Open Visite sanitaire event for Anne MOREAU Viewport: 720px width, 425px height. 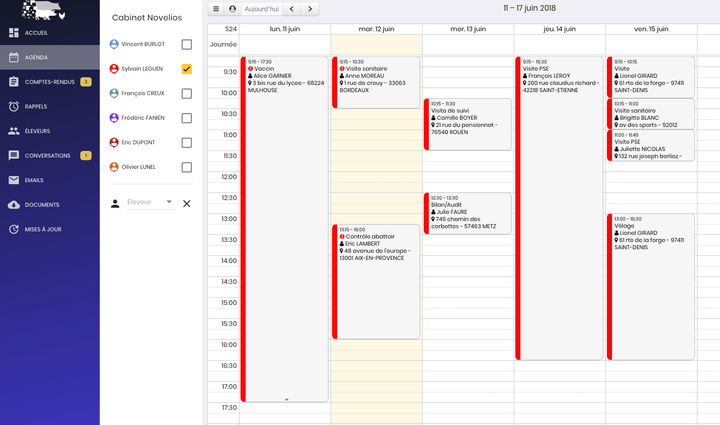pos(376,83)
